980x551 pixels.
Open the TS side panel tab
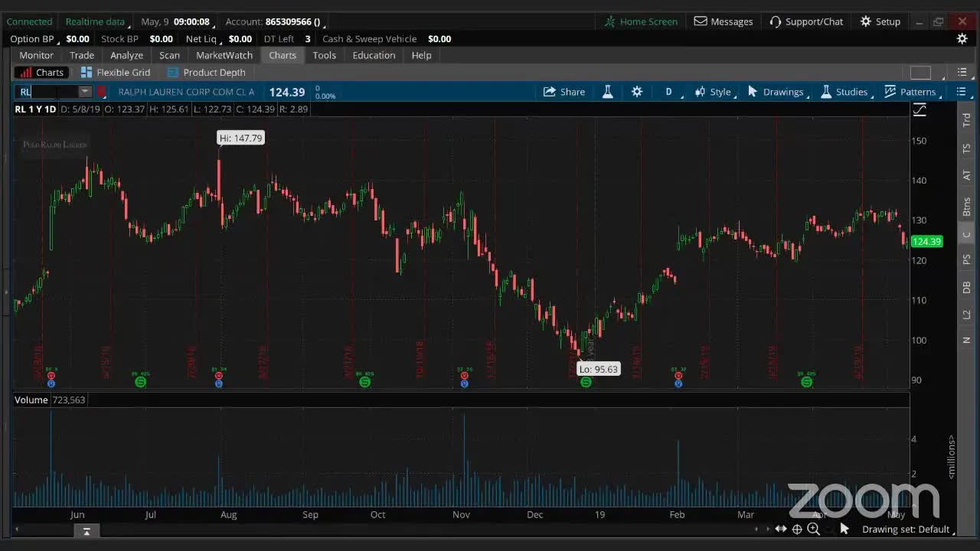pyautogui.click(x=966, y=148)
